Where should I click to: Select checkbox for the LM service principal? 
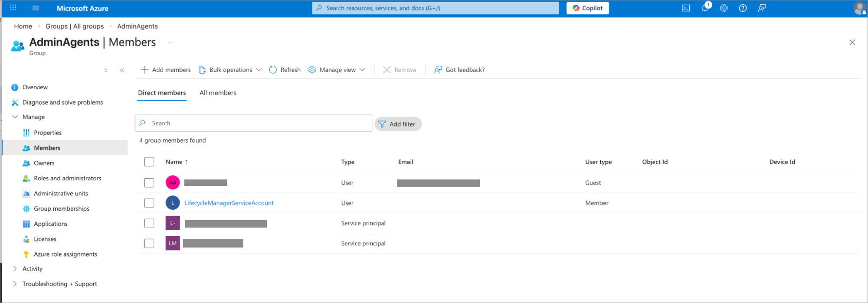(149, 243)
